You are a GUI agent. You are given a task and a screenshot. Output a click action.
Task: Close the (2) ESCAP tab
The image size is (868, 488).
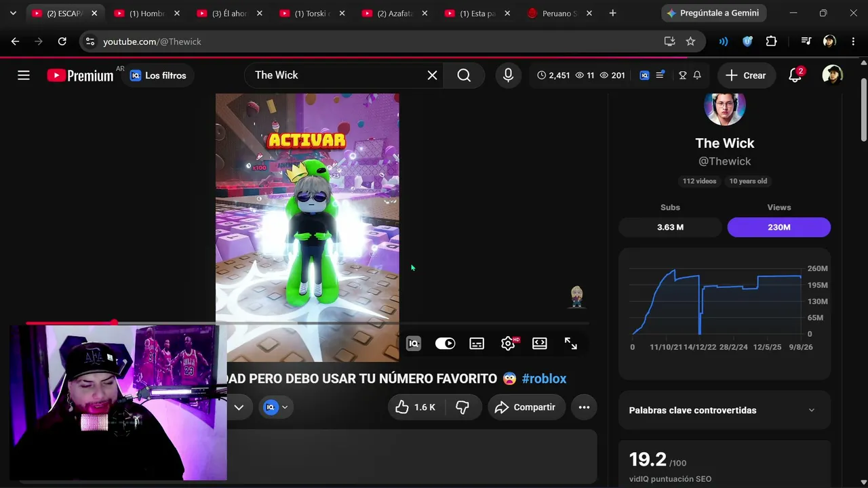click(94, 13)
